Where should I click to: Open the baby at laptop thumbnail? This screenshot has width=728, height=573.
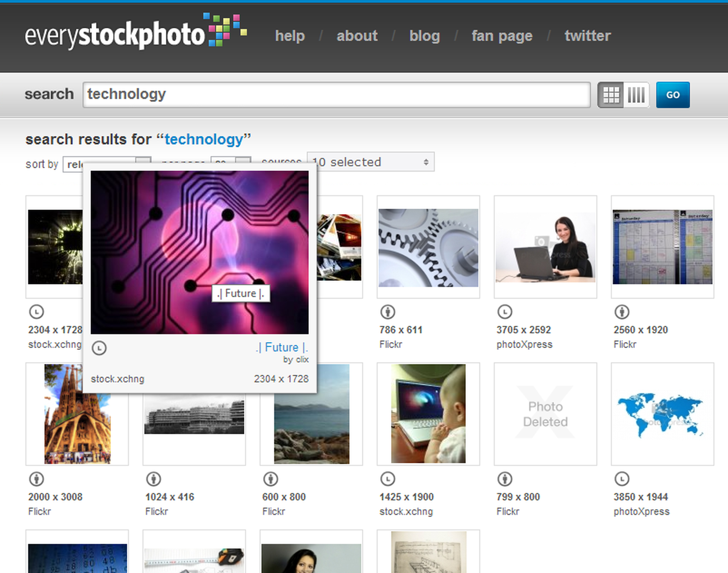[x=428, y=414]
